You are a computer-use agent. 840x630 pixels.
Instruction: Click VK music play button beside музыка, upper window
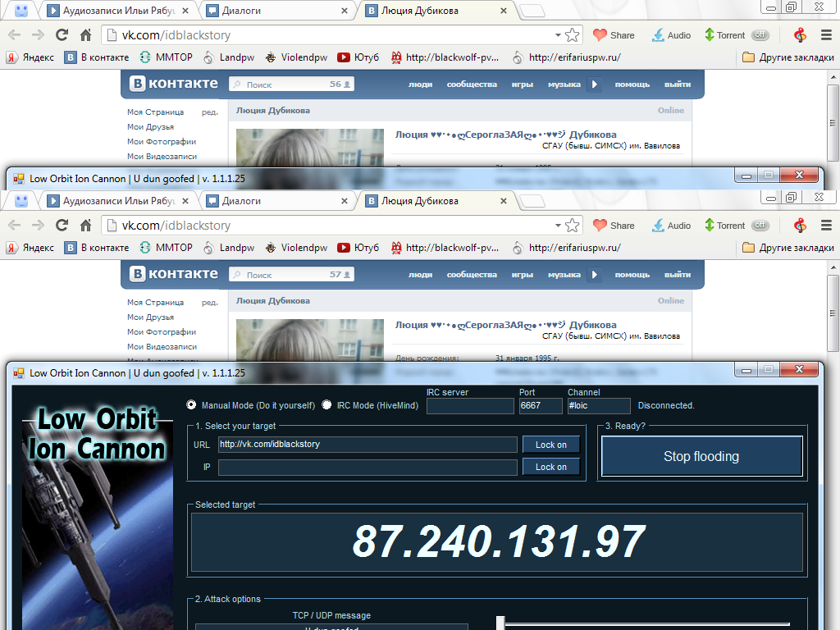[x=594, y=84]
